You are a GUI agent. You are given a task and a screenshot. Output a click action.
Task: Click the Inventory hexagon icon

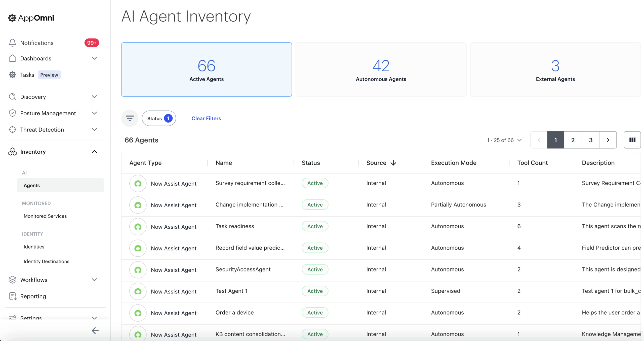[12, 151]
